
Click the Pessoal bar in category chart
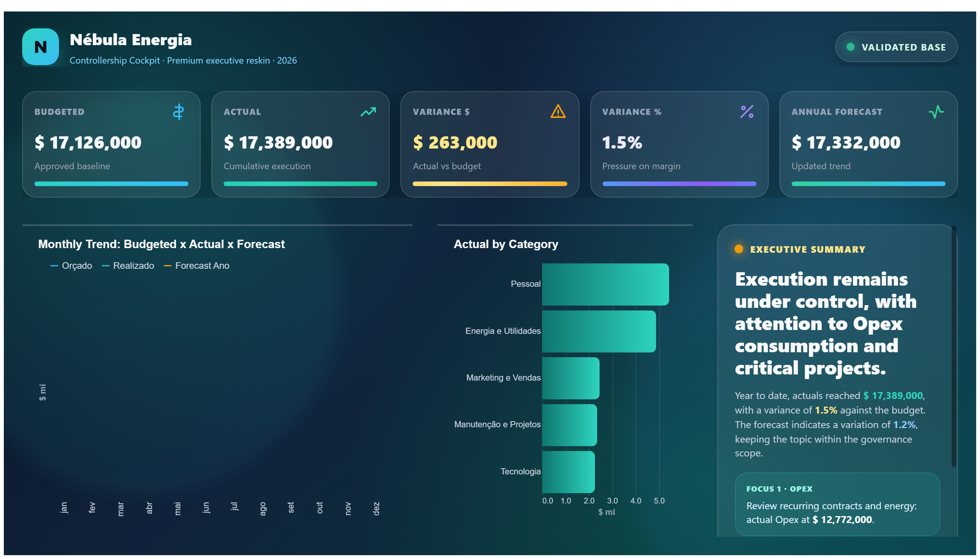tap(605, 284)
